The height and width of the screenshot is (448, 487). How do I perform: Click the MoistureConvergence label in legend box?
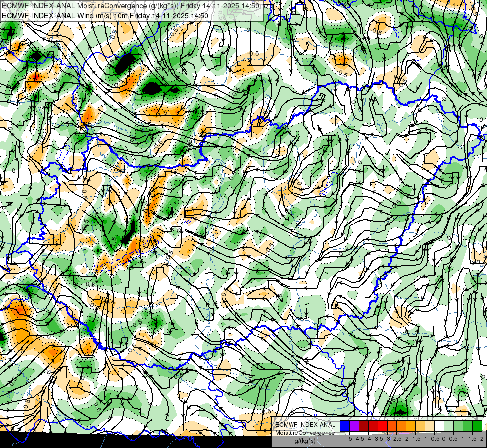305,433
